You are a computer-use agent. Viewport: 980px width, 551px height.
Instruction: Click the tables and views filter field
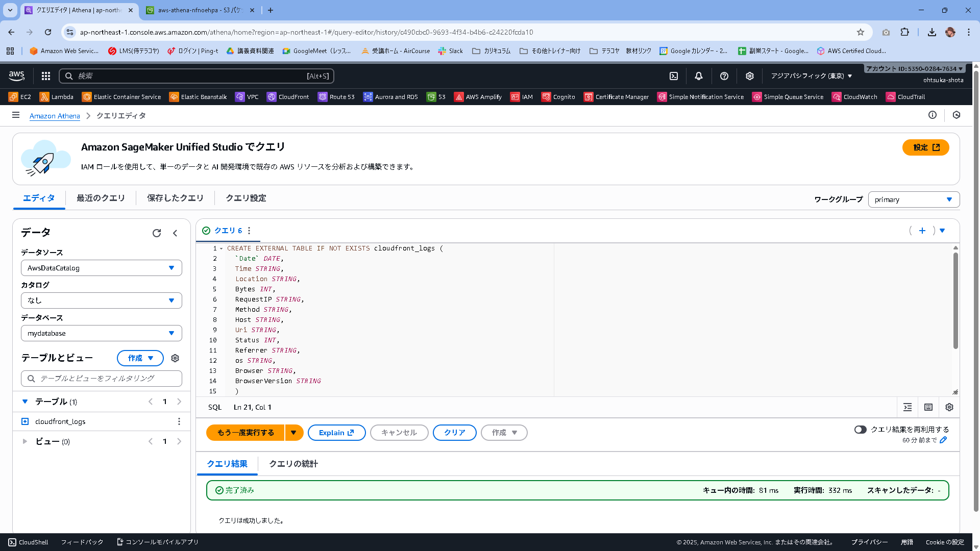point(102,379)
